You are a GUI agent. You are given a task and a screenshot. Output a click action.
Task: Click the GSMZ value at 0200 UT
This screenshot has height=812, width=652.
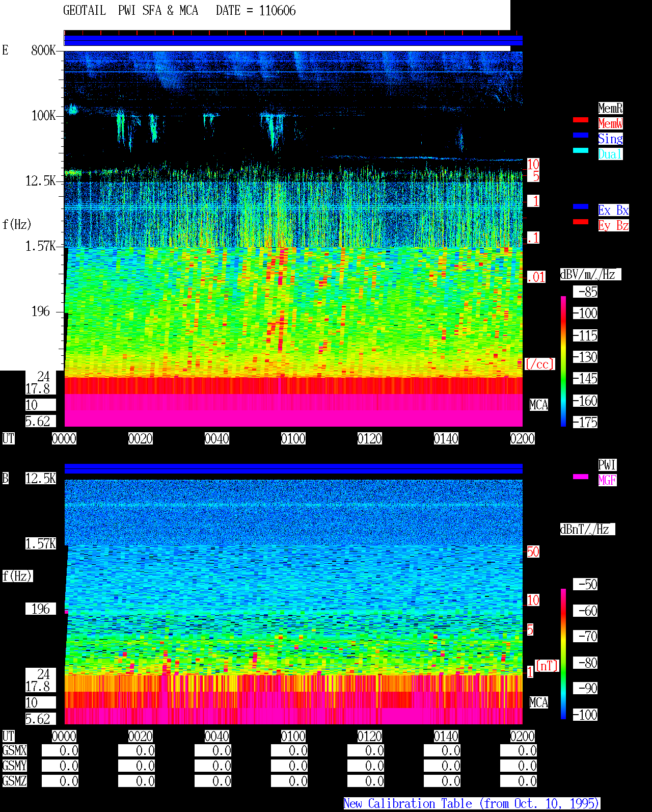click(519, 781)
